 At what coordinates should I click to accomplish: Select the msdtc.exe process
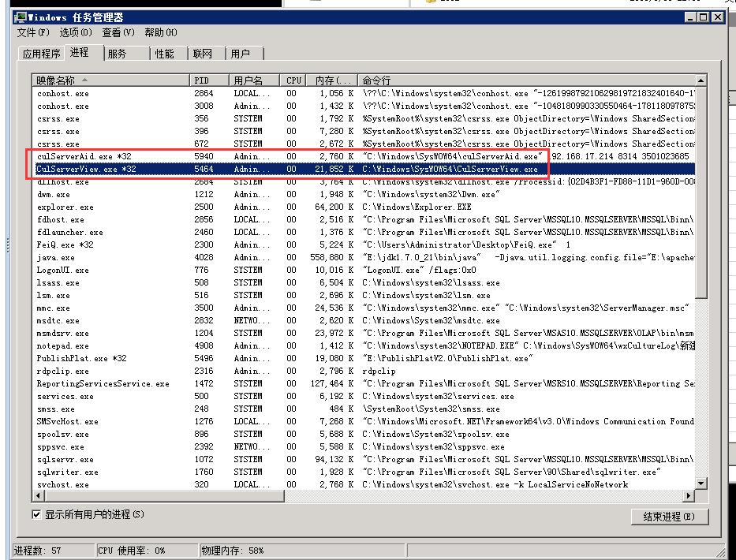point(364,320)
